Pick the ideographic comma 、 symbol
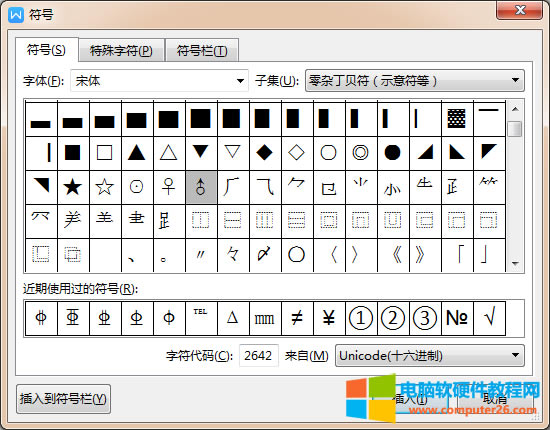This screenshot has height=430, width=550. click(136, 255)
